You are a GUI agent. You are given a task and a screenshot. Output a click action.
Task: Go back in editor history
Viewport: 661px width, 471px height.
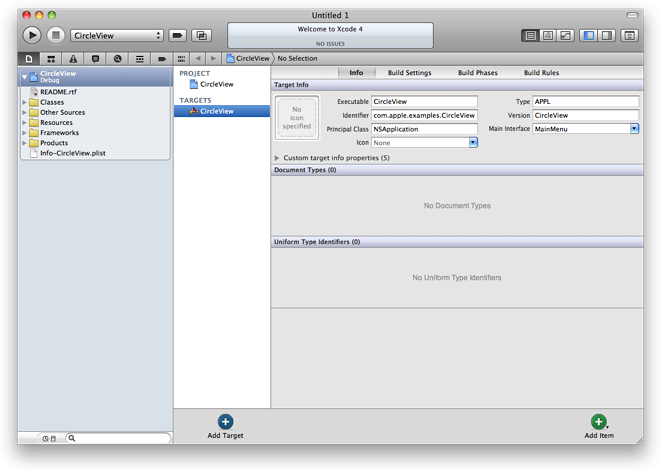click(x=198, y=59)
